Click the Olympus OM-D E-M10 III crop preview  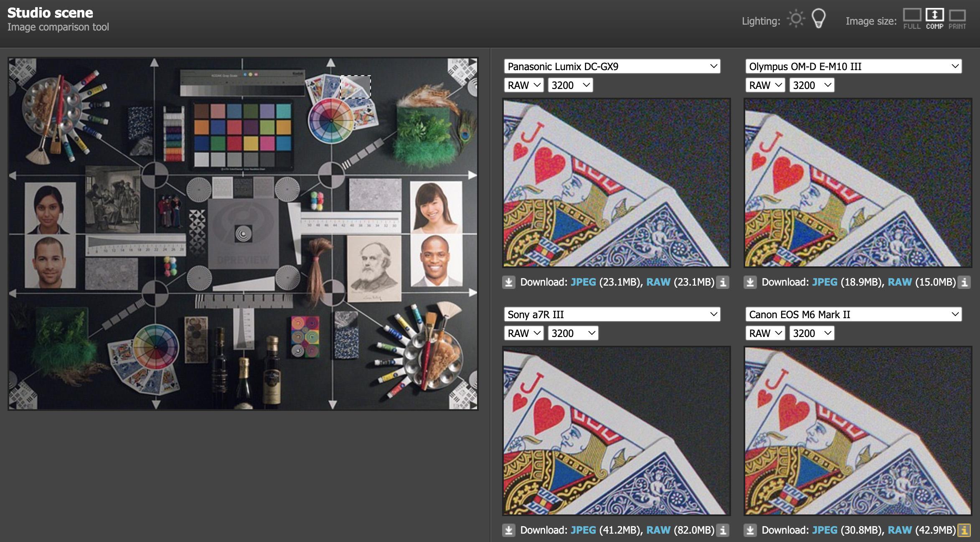(858, 183)
